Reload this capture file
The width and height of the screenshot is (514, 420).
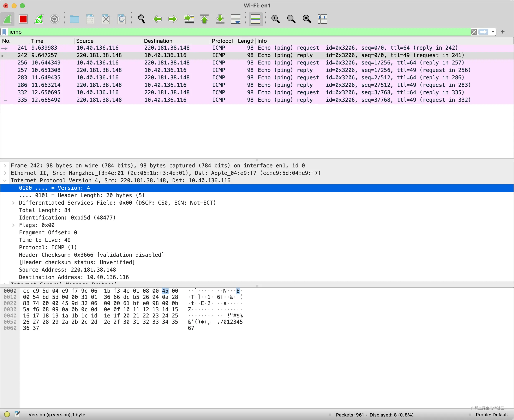(x=122, y=19)
